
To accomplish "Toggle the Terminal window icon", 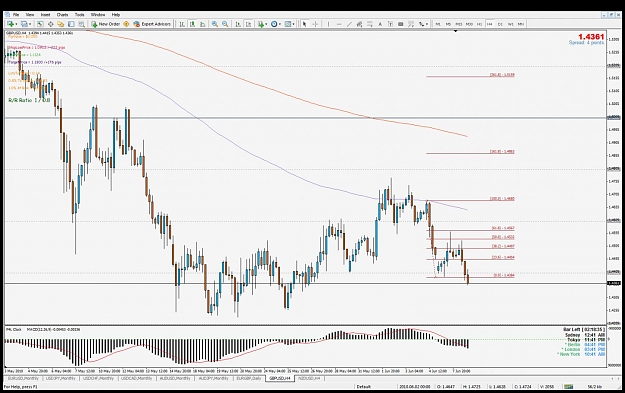I will pyautogui.click(x=71, y=24).
